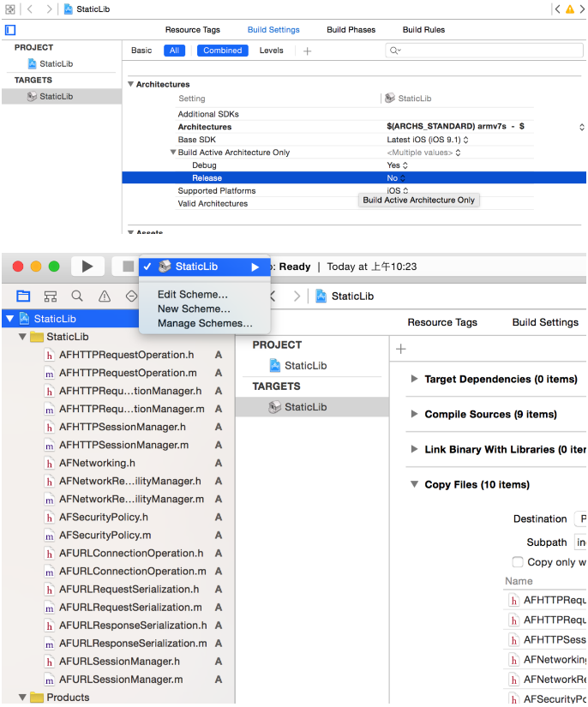Expand the Compile Sources (9 items) section
The image size is (588, 707).
coord(415,414)
